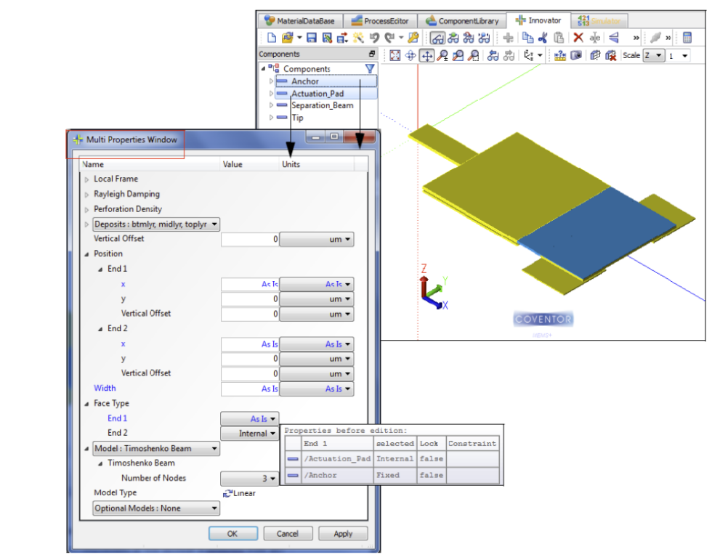This screenshot has width=728, height=560.
Task: Select the Tip component in the tree
Action: [297, 118]
